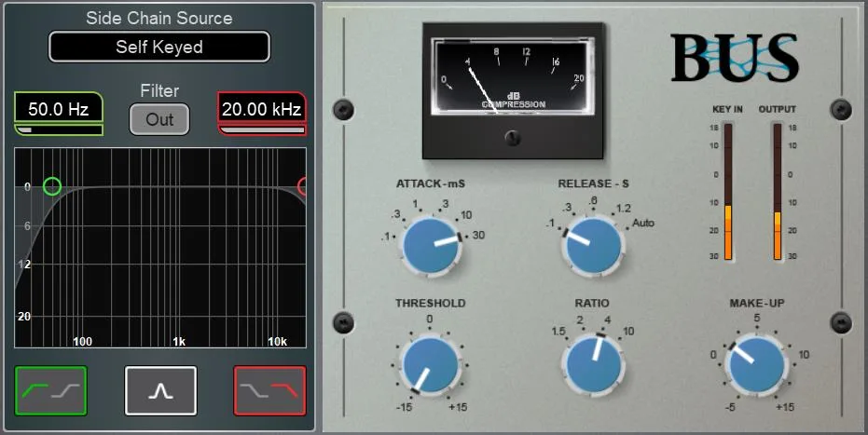
Task: Click the 10 mark on the Ratio dial
Action: [x=628, y=331]
